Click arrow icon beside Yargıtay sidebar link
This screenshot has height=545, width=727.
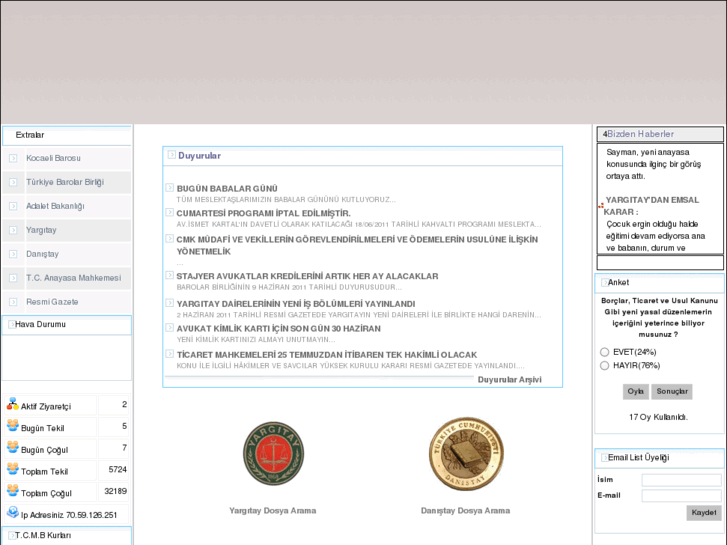pyautogui.click(x=13, y=230)
